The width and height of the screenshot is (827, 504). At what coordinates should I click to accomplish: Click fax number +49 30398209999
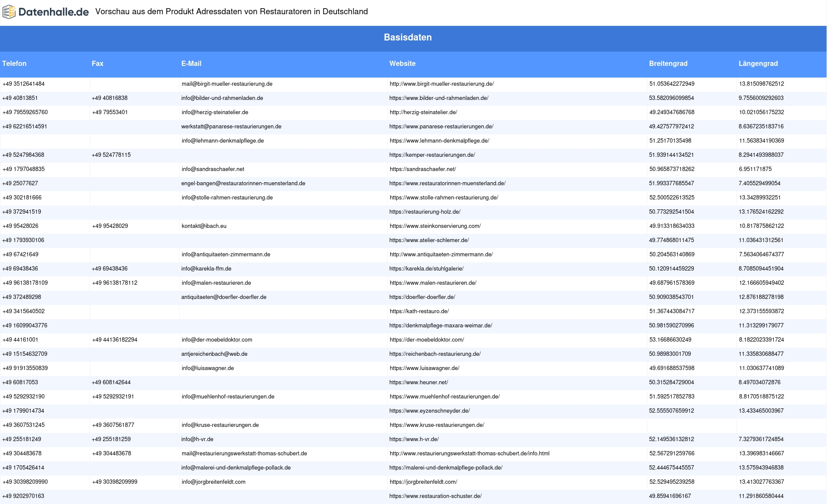(115, 482)
